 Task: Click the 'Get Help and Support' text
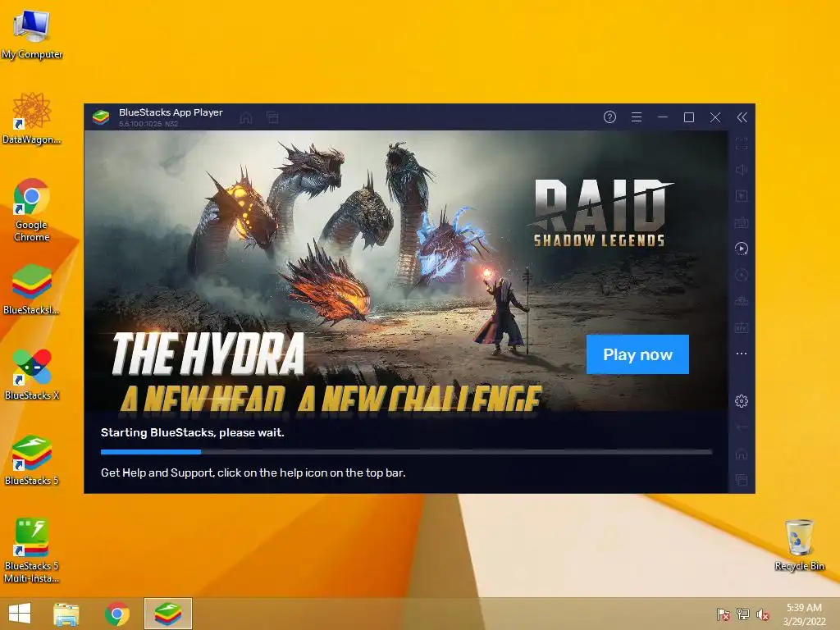tap(253, 472)
